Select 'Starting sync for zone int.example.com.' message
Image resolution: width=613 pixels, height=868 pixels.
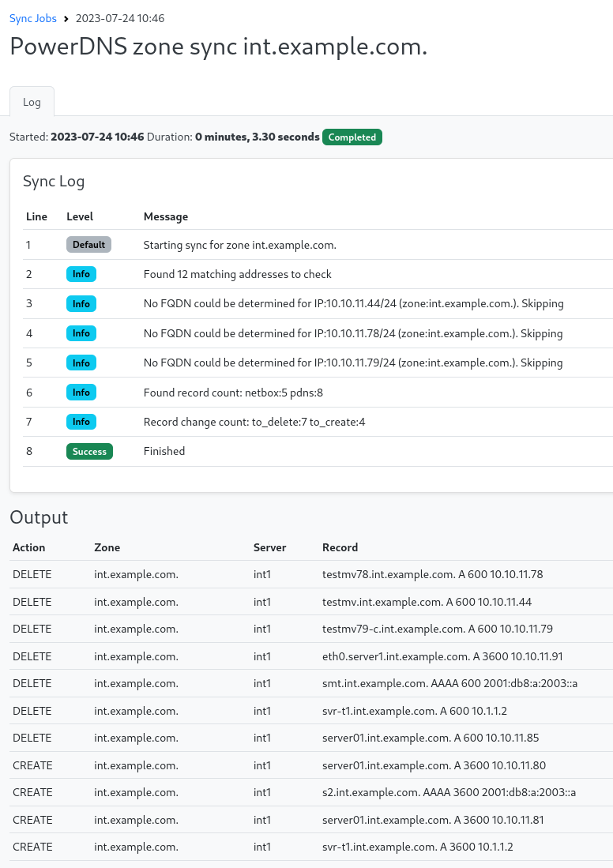[240, 245]
